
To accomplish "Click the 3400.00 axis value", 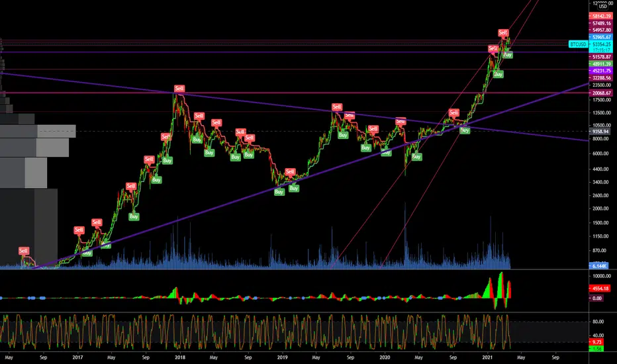I will pyautogui.click(x=601, y=182).
